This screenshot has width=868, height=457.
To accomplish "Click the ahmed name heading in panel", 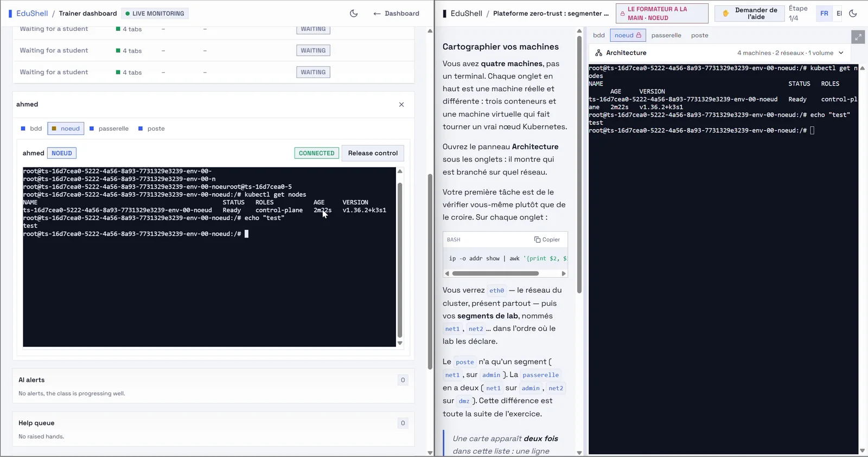I will [x=27, y=105].
